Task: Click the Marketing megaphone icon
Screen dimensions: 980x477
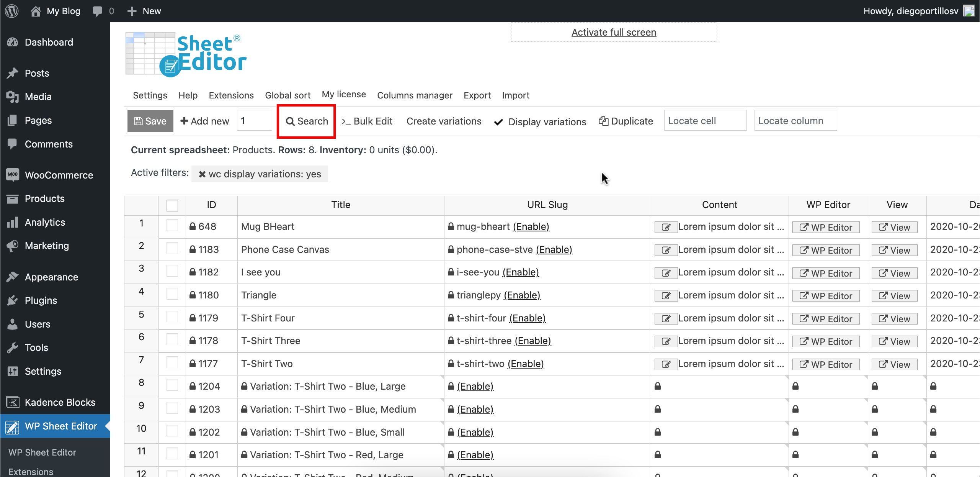Action: coord(13,246)
